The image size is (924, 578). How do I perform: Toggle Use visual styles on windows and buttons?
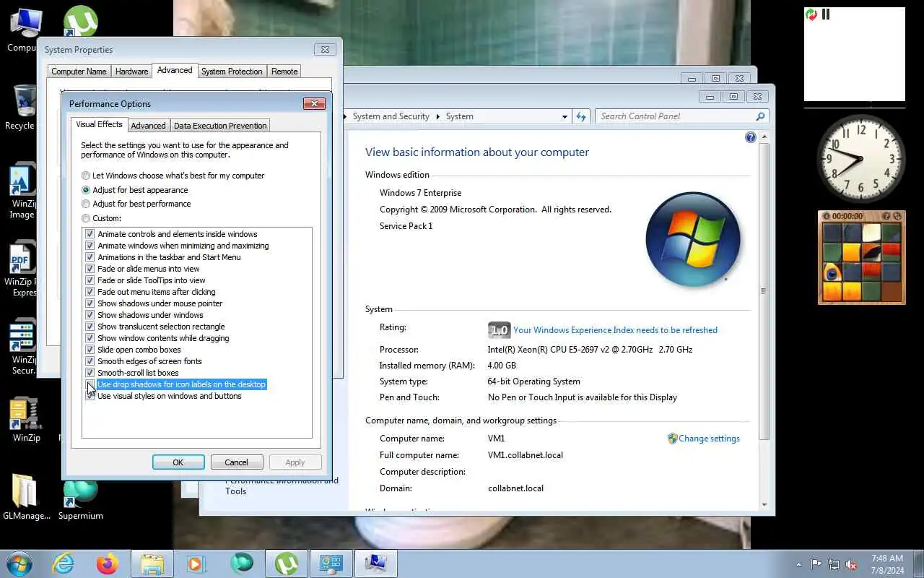coord(90,396)
